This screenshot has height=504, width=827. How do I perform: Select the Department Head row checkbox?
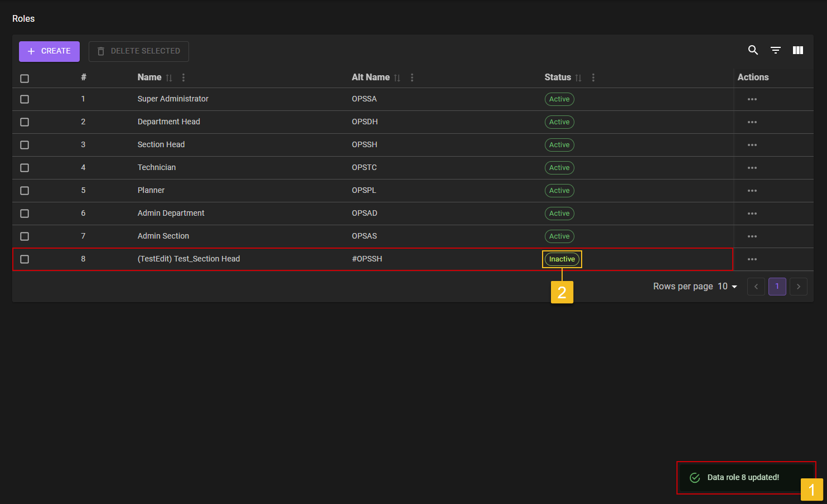click(25, 122)
